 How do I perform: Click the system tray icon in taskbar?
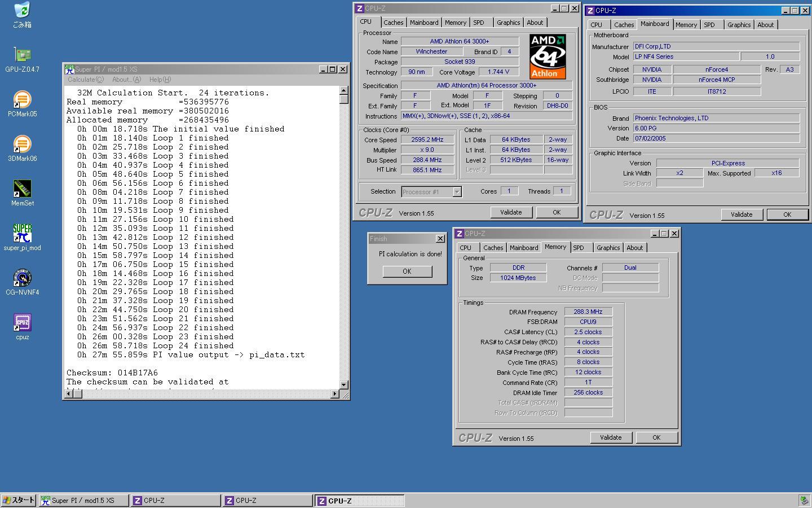pos(804,500)
